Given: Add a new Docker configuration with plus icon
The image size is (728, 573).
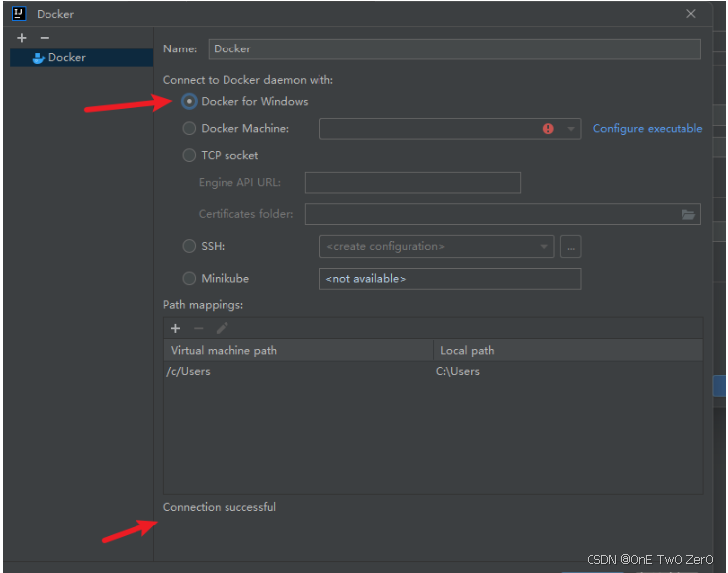Looking at the screenshot, I should click(x=22, y=38).
